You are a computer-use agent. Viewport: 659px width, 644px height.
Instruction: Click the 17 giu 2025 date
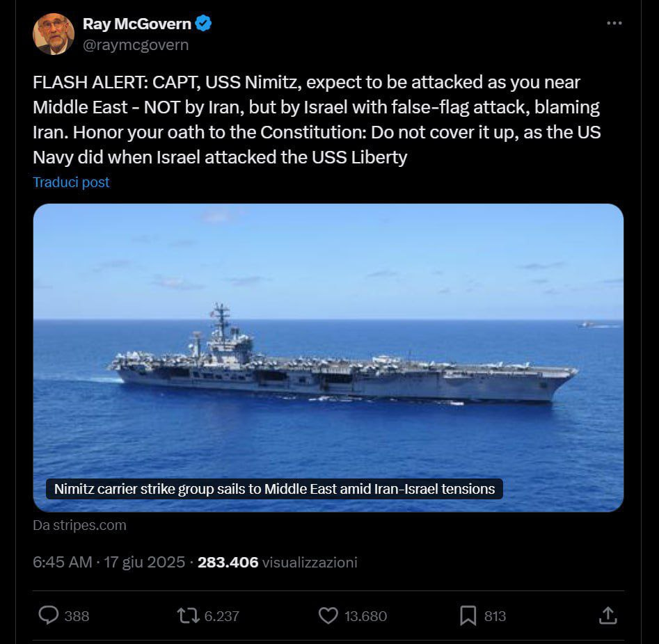pos(144,562)
